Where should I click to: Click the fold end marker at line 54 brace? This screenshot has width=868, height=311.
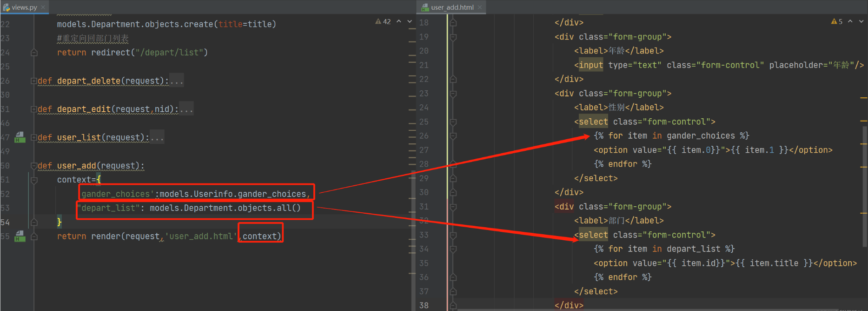coord(34,222)
